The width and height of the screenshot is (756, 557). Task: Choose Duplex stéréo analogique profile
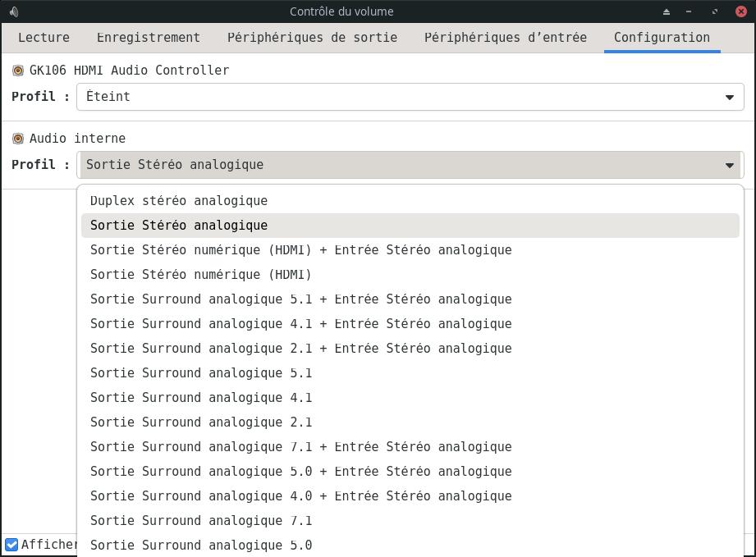coord(410,201)
